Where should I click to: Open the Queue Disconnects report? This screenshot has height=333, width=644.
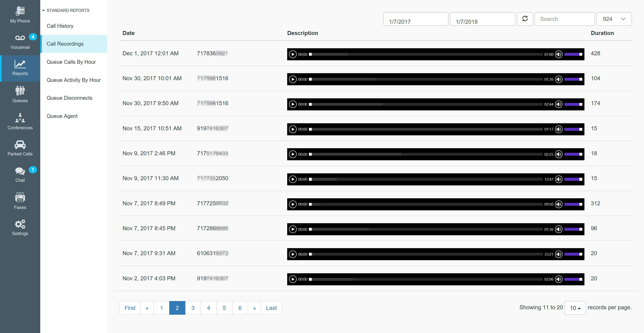tap(69, 98)
